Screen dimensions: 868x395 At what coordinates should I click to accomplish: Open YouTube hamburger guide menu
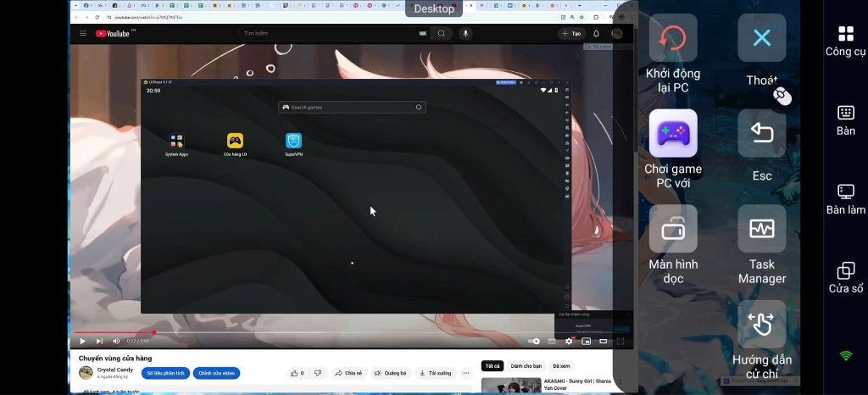[x=83, y=34]
